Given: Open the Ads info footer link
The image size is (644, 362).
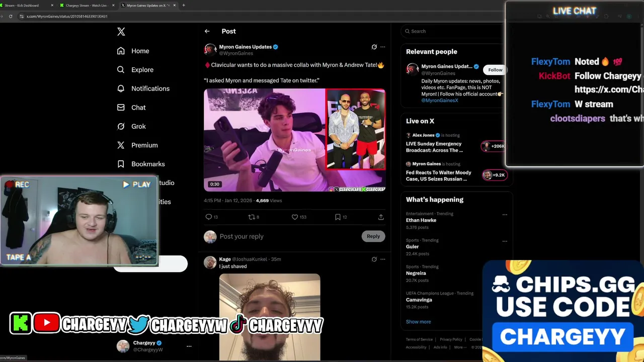Looking at the screenshot, I should coord(440,347).
